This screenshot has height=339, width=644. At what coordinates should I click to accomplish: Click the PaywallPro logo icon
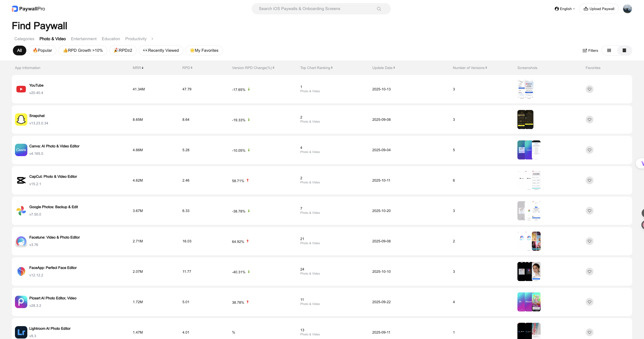[15, 9]
